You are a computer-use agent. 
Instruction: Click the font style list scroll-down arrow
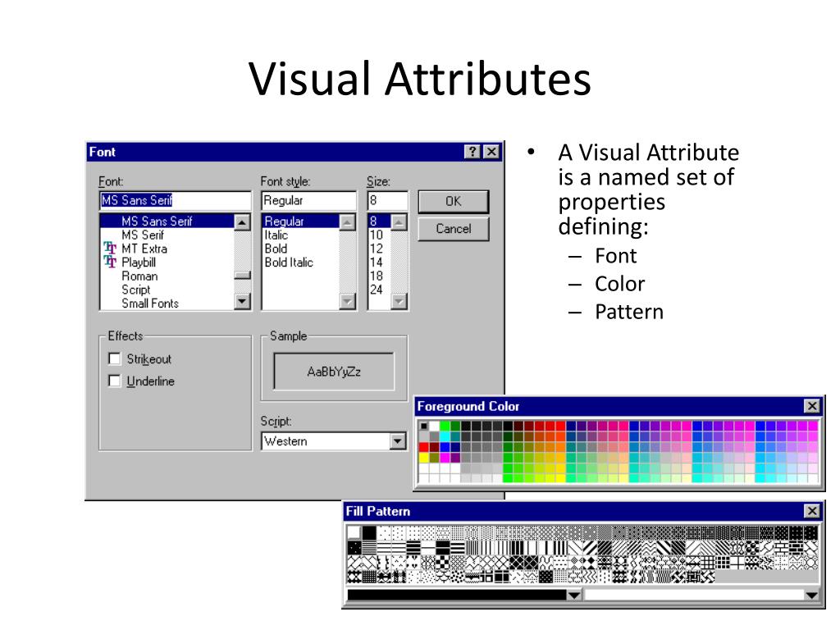tap(348, 302)
